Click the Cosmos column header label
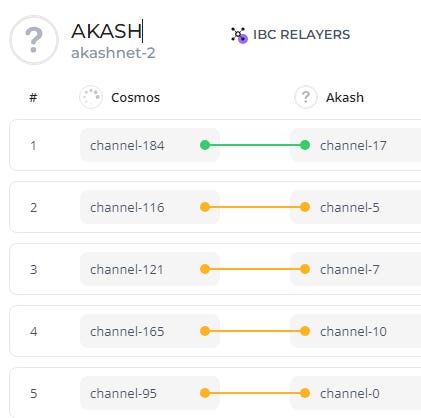This screenshot has height=418, width=421. 136,97
